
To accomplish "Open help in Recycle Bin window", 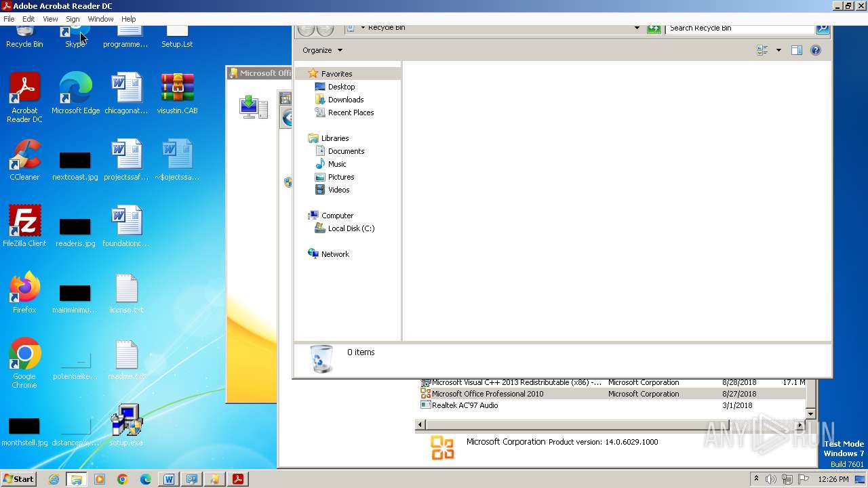I will point(816,50).
